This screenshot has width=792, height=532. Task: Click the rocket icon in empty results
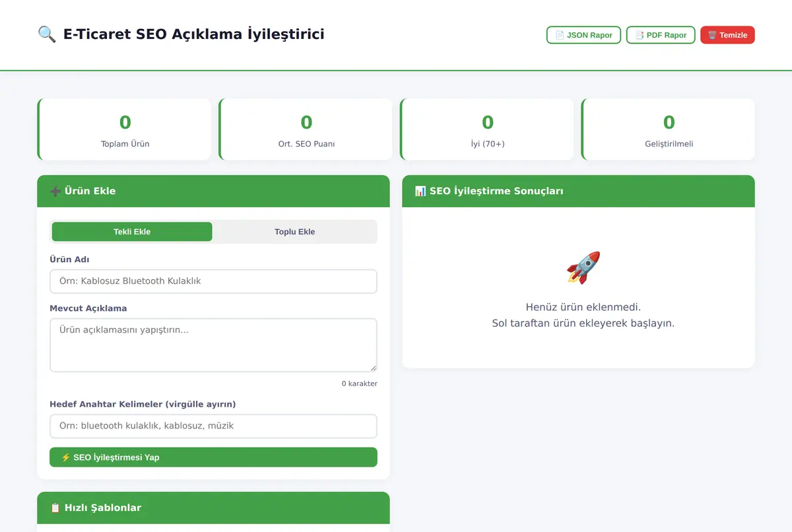click(x=583, y=267)
